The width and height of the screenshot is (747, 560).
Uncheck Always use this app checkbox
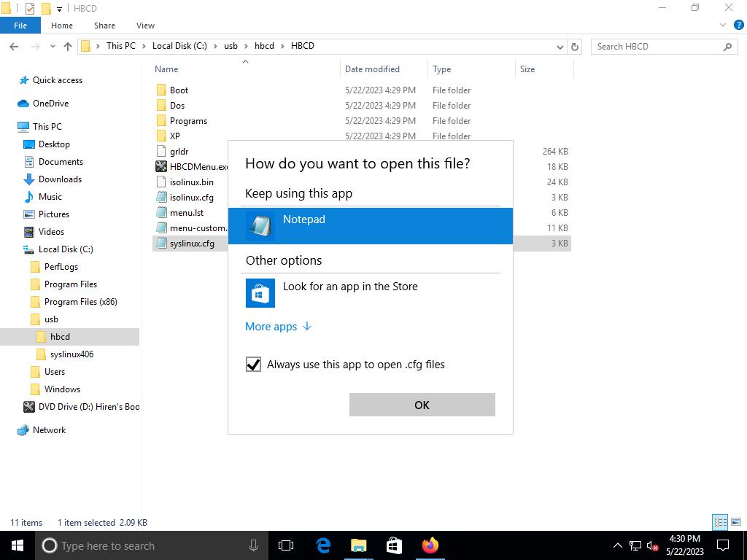[253, 365]
